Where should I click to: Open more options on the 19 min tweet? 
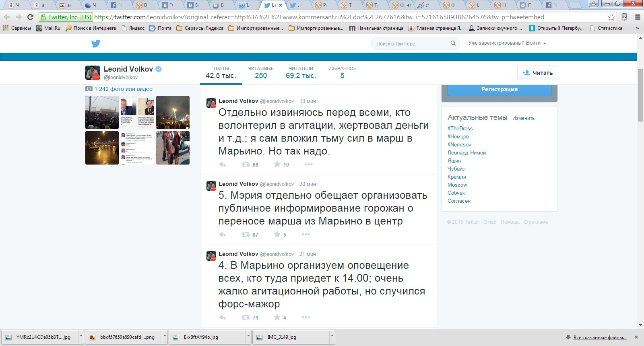point(308,165)
